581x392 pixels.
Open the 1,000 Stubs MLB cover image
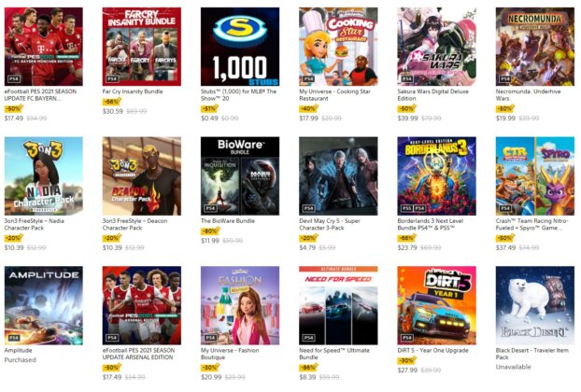pos(240,47)
